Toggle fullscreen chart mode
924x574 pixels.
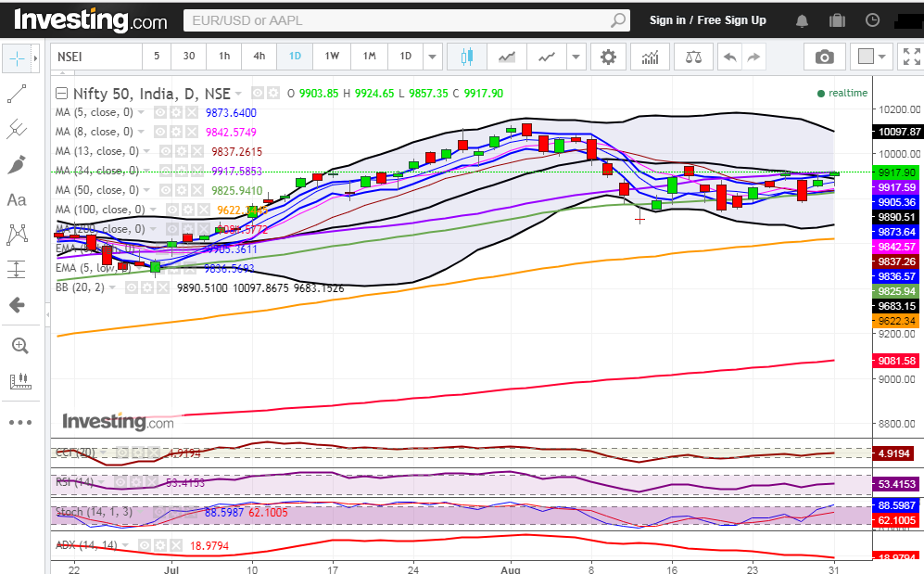pyautogui.click(x=912, y=57)
